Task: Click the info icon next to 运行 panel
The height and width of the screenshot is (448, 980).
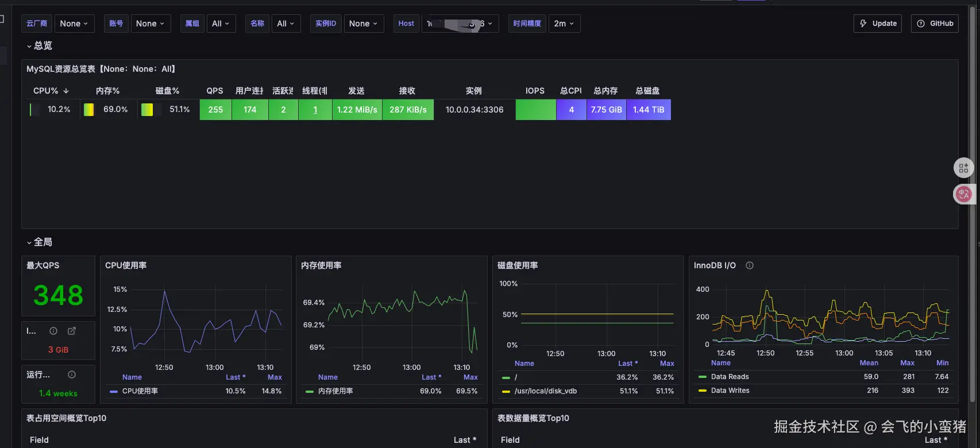Action: click(x=72, y=374)
